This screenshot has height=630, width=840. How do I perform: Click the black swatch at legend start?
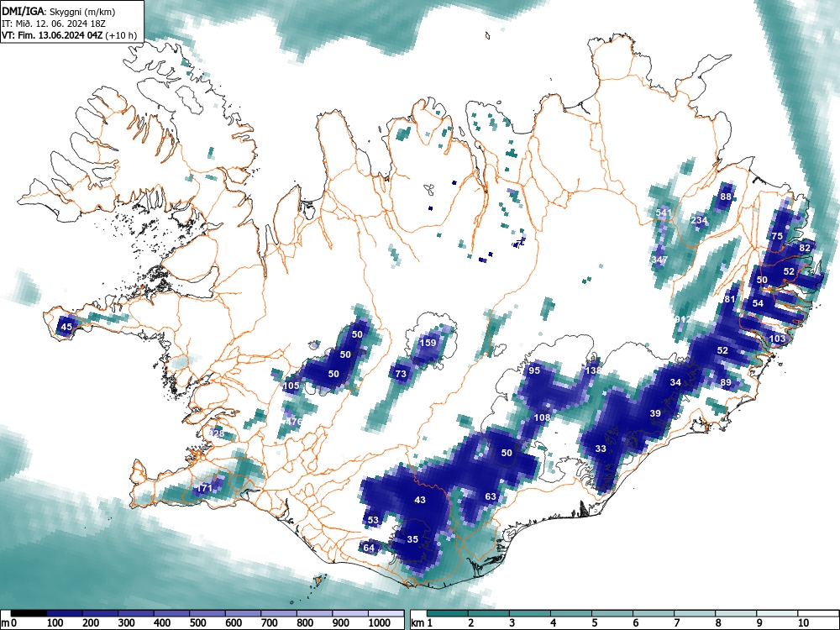29,613
